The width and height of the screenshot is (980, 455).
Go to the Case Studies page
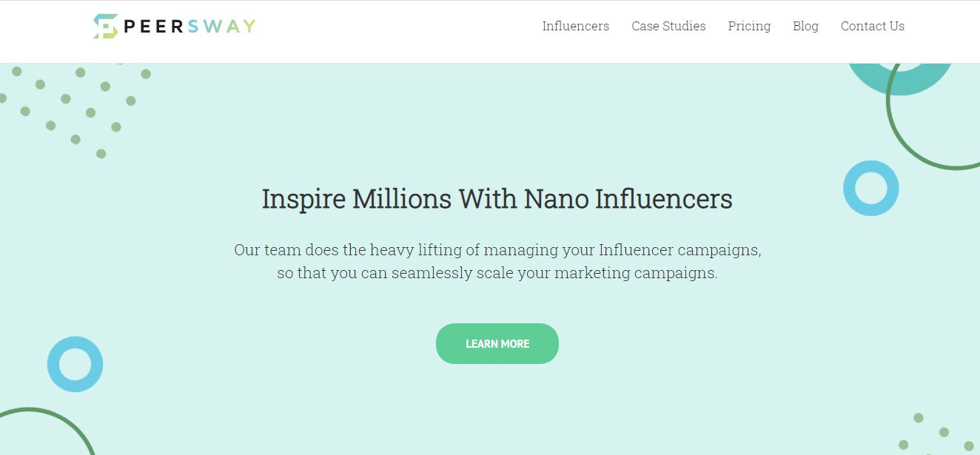point(668,26)
